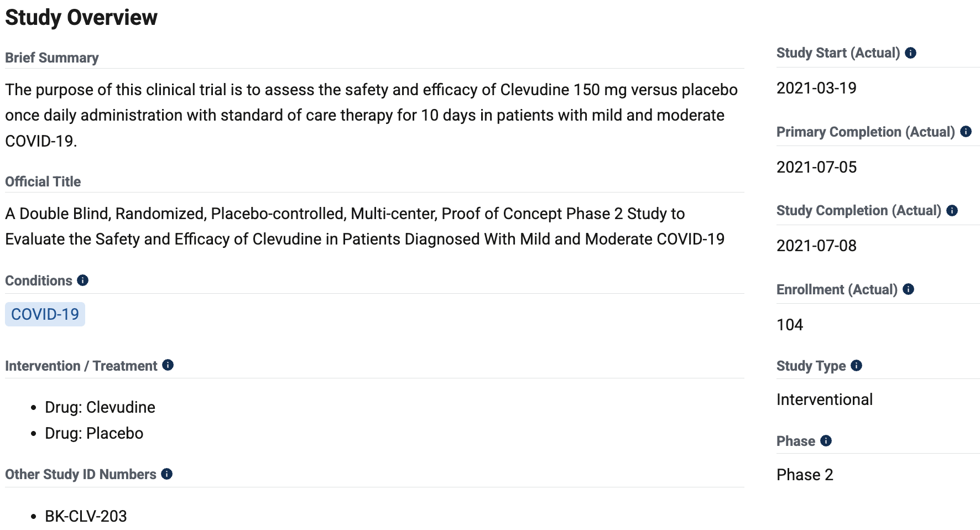Click the BK-CLV-203 study ID
Screen dimensions: 980x530
[86, 516]
